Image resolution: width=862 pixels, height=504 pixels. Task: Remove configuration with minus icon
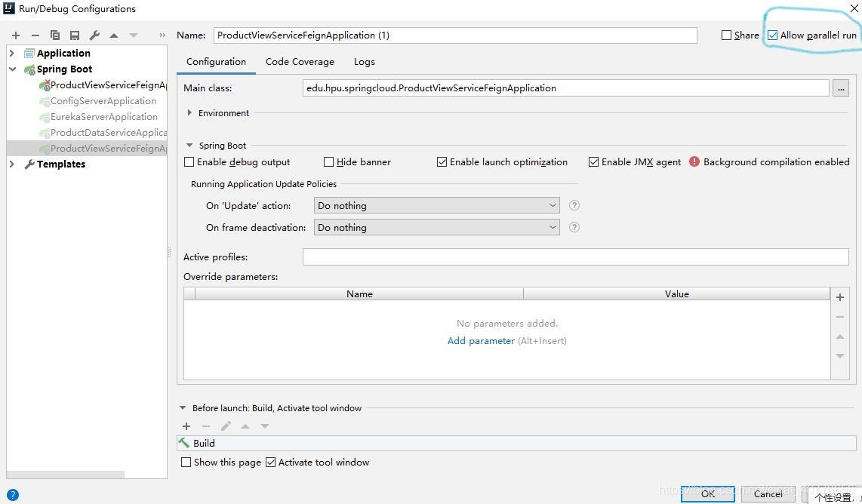(35, 35)
